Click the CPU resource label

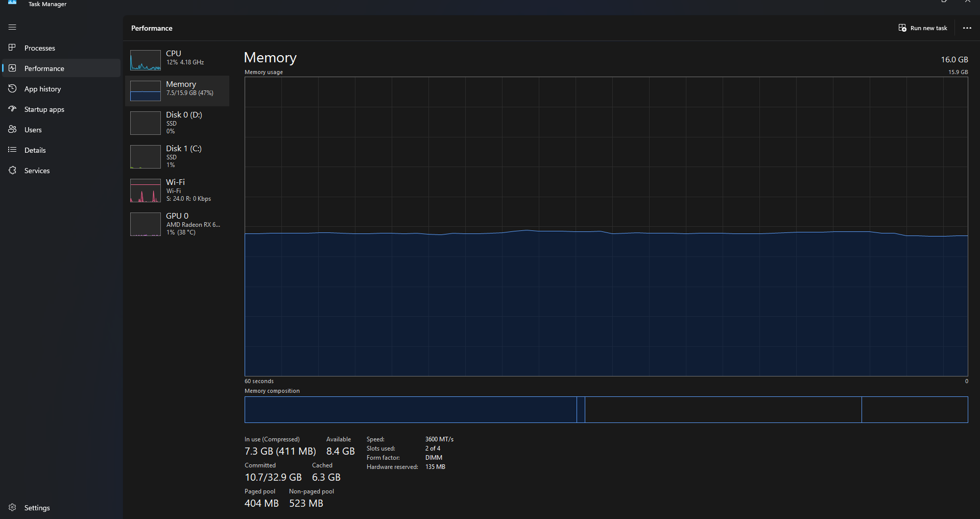[x=174, y=53]
